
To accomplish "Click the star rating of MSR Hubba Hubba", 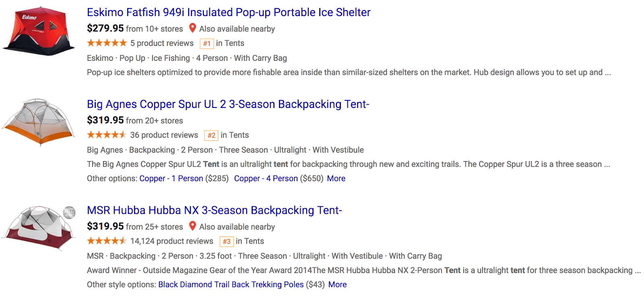I will (107, 241).
